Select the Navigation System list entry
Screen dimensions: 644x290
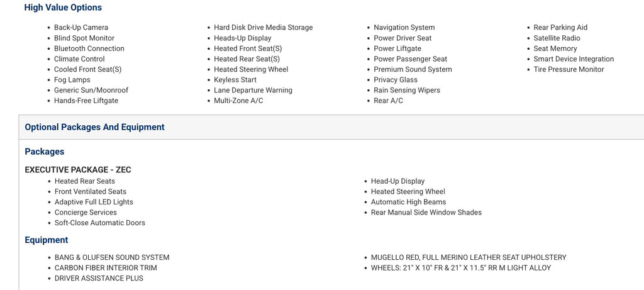[x=404, y=28]
